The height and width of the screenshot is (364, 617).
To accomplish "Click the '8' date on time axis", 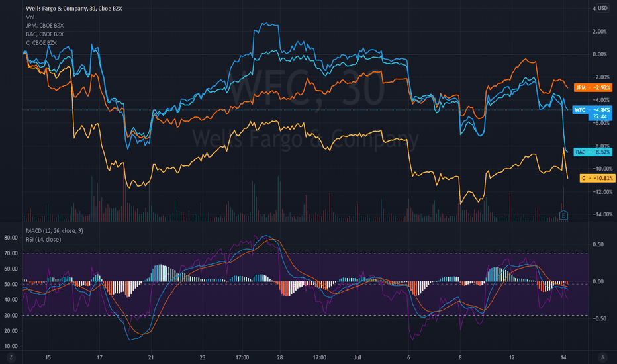I will pyautogui.click(x=460, y=357).
